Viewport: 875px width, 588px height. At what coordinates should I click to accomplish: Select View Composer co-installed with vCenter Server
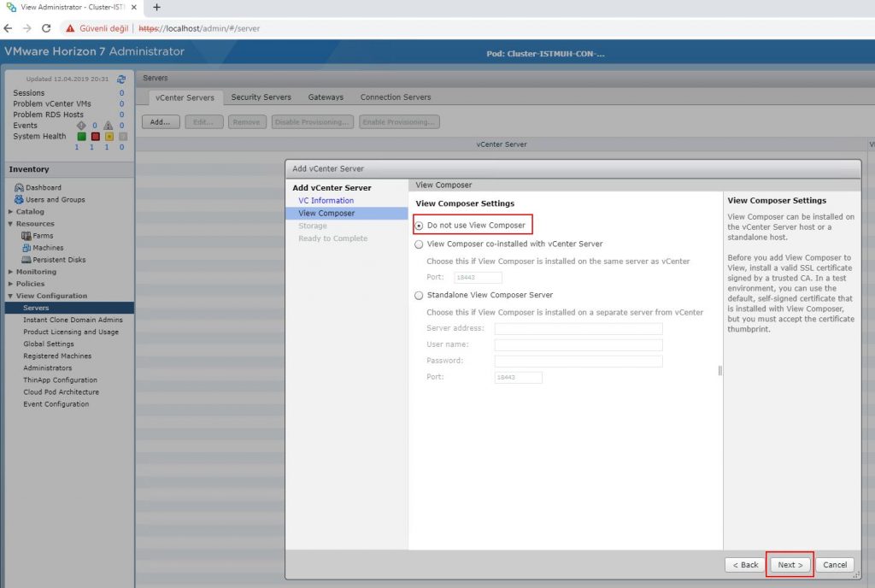pos(419,244)
